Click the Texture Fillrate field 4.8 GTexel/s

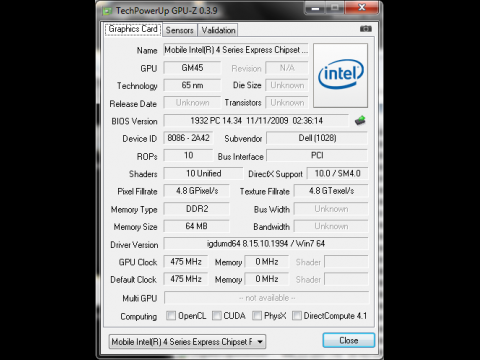click(x=331, y=191)
